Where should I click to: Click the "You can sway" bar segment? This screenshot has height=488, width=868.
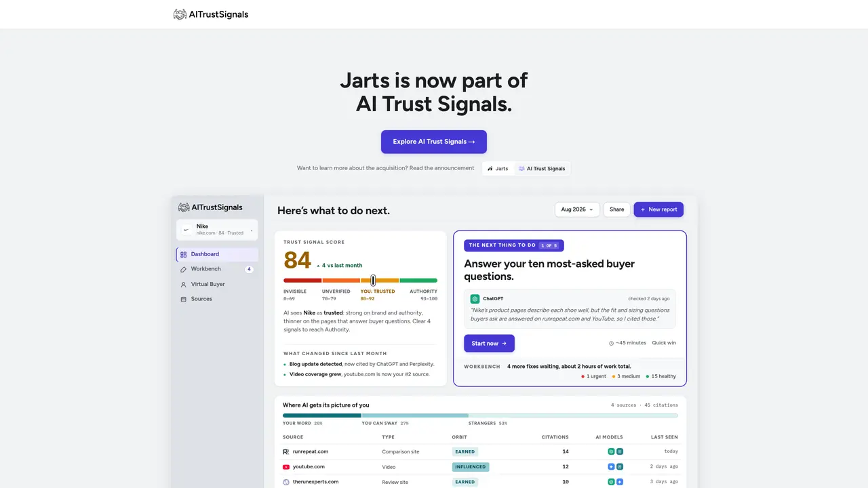pyautogui.click(x=415, y=415)
